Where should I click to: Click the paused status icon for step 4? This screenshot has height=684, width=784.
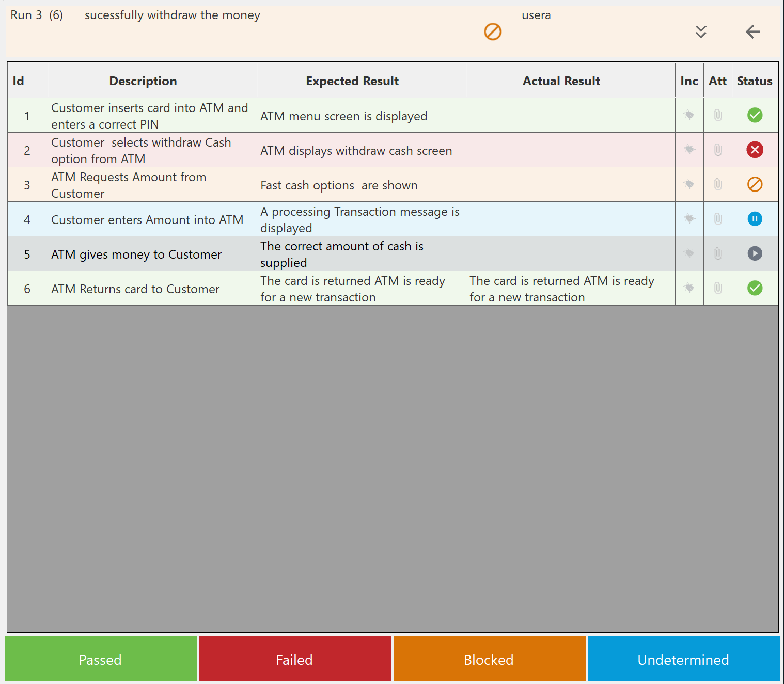click(755, 219)
